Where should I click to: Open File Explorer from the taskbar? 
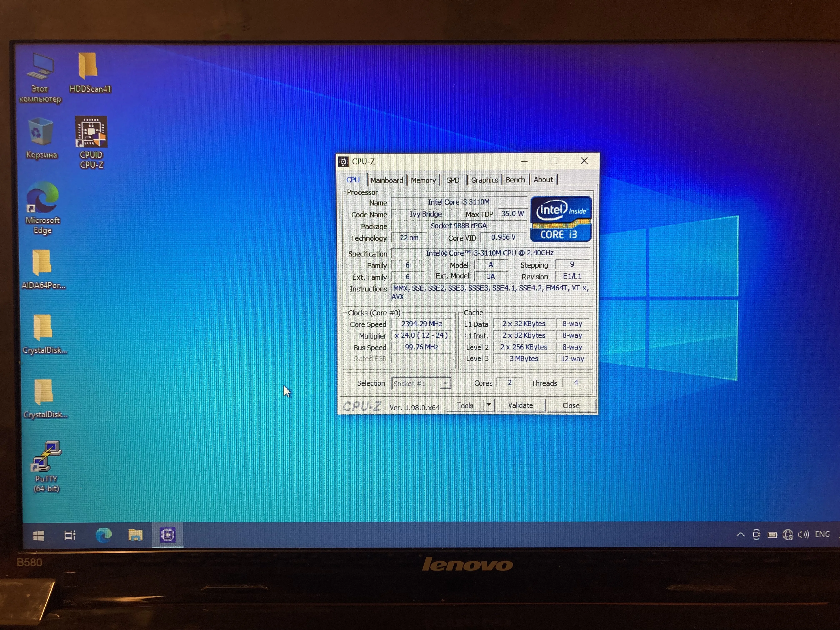point(135,535)
